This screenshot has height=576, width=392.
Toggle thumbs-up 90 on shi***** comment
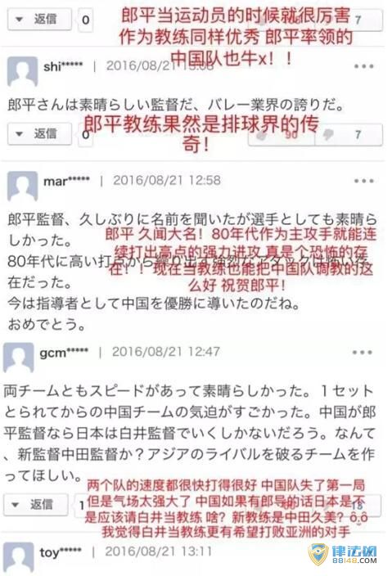tap(282, 135)
